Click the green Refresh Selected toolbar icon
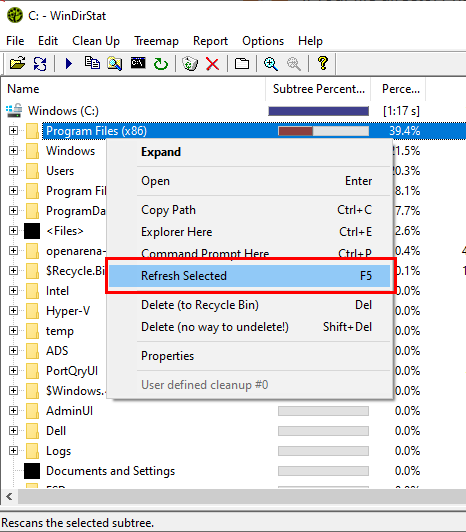This screenshot has height=532, width=466. point(161,63)
